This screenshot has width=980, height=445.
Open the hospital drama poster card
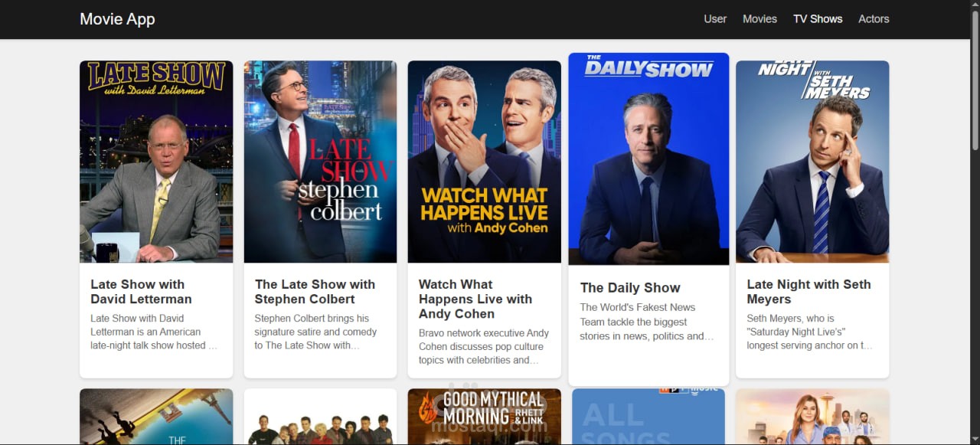[812, 417]
